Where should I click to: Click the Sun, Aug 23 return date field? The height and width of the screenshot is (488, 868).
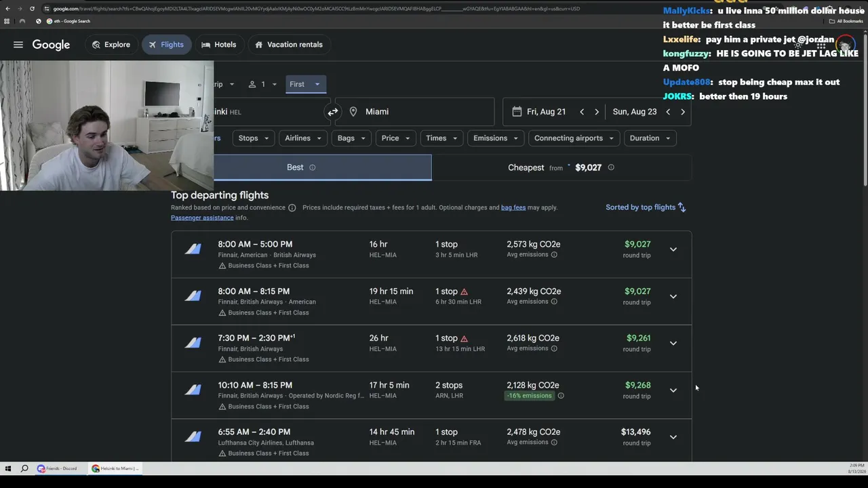634,112
